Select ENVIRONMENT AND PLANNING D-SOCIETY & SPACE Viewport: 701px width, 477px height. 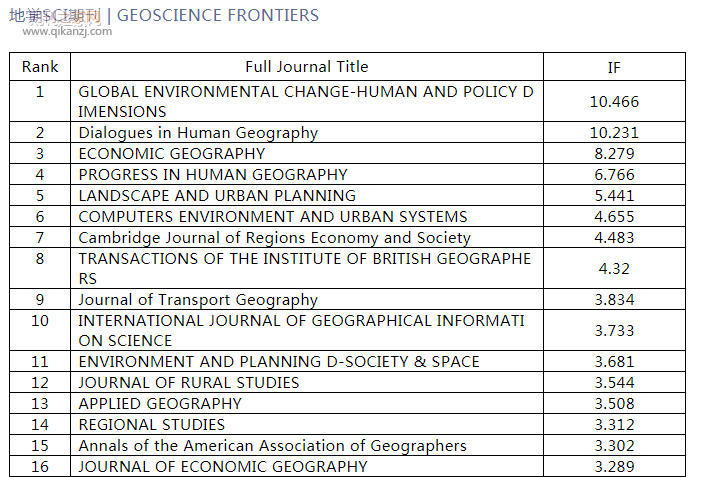pos(279,361)
